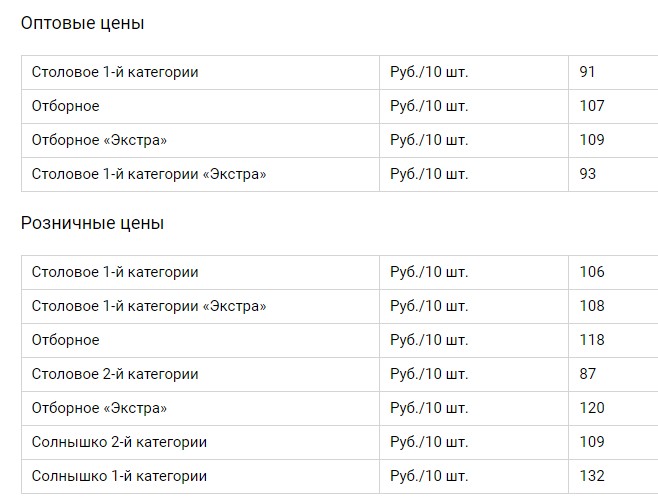Click the retail price value 118

pyautogui.click(x=592, y=340)
